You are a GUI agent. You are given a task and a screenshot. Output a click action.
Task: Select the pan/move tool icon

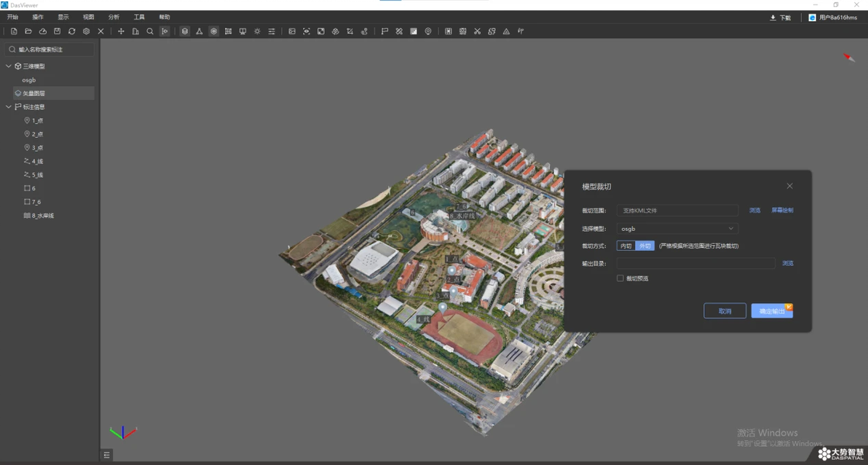(x=121, y=31)
